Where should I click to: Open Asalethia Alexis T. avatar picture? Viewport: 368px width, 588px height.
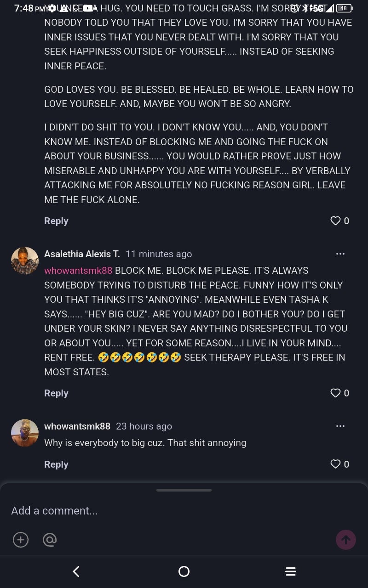pos(25,261)
